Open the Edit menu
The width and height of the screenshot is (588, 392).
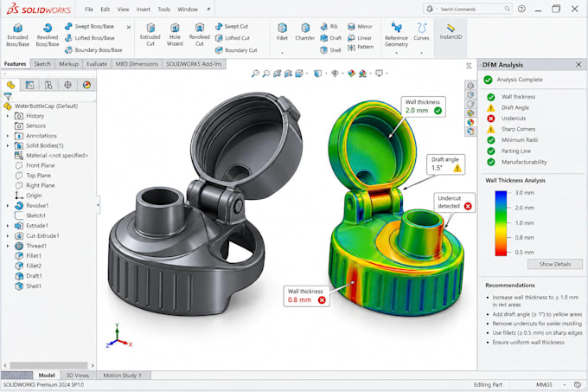point(105,9)
